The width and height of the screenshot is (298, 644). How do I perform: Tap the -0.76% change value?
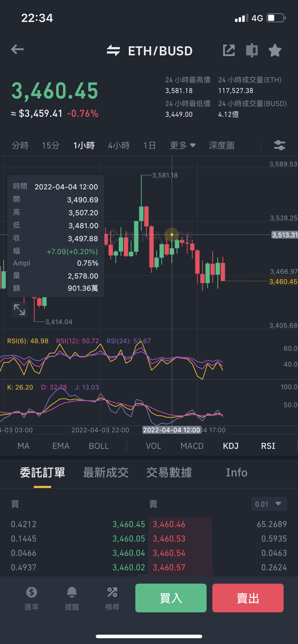(x=83, y=114)
